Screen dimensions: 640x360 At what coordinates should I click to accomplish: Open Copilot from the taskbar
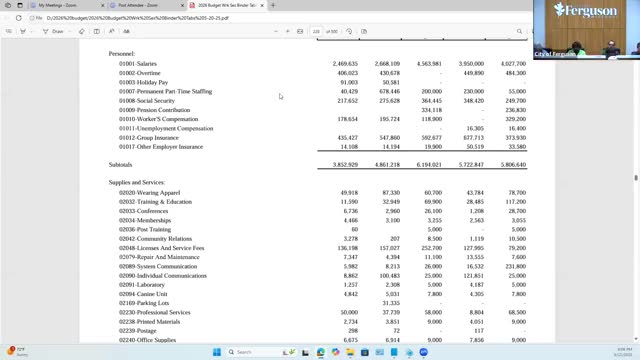pyautogui.click(x=336, y=352)
